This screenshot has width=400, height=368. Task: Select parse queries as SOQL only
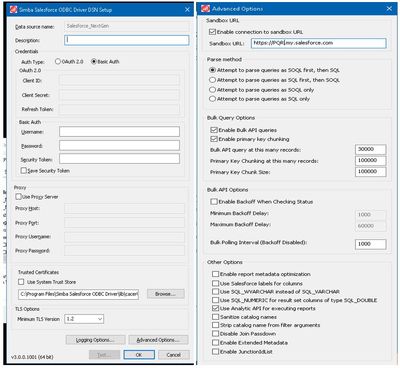pos(212,90)
